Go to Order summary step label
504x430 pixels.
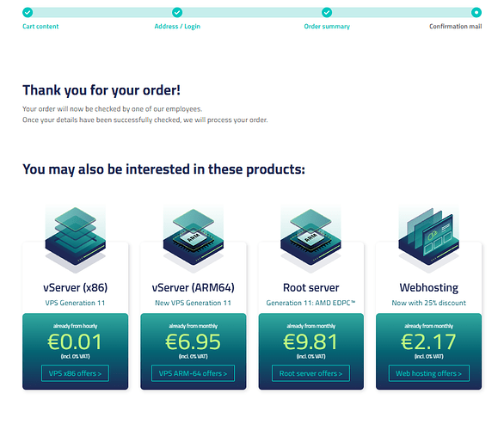327,27
